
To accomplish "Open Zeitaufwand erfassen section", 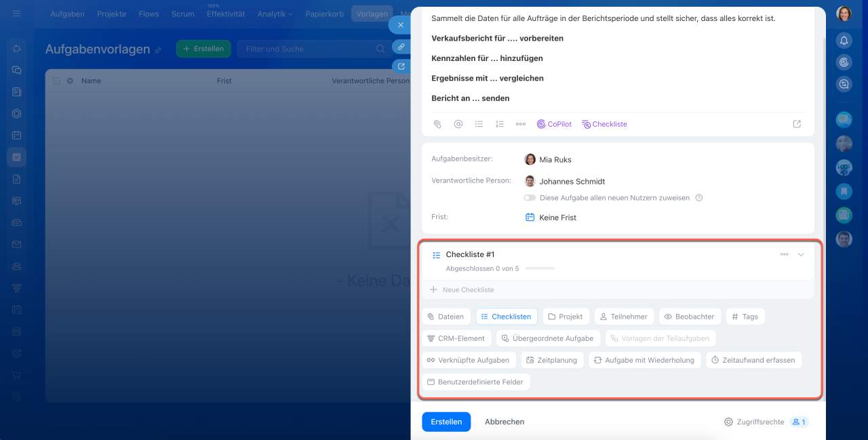I will click(x=754, y=360).
